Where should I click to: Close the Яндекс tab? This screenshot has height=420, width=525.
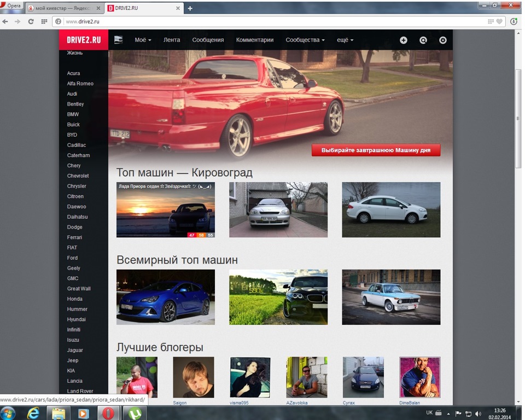[x=98, y=8]
